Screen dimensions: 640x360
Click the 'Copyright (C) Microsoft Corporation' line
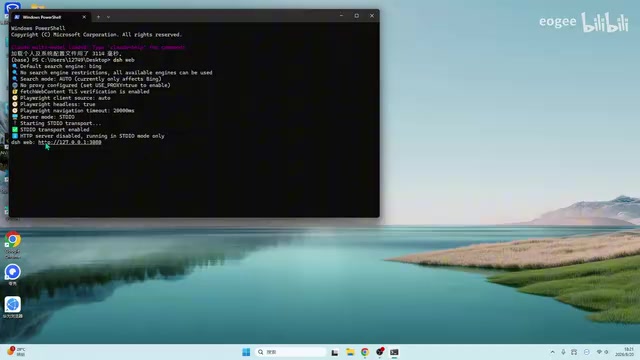pyautogui.click(x=97, y=35)
